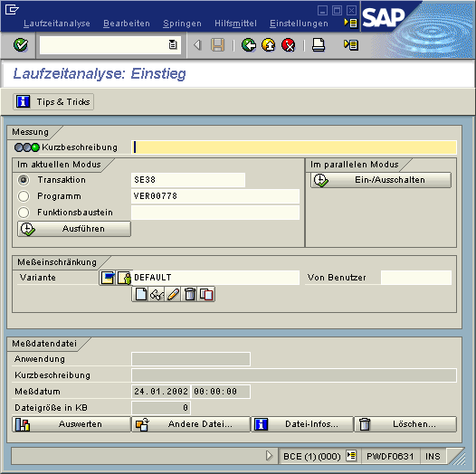This screenshot has width=476, height=474.
Task: Click the Print icon in toolbar
Action: coord(319,45)
